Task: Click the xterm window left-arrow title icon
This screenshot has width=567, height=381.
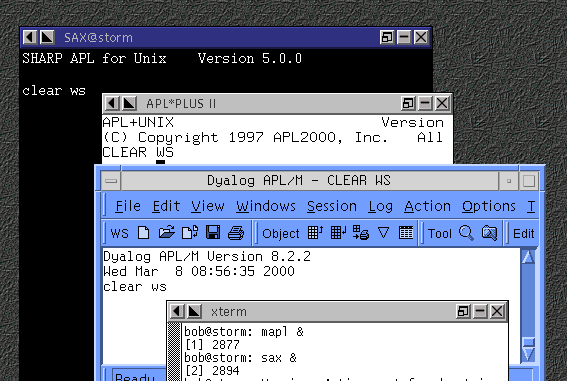Action: [177, 311]
